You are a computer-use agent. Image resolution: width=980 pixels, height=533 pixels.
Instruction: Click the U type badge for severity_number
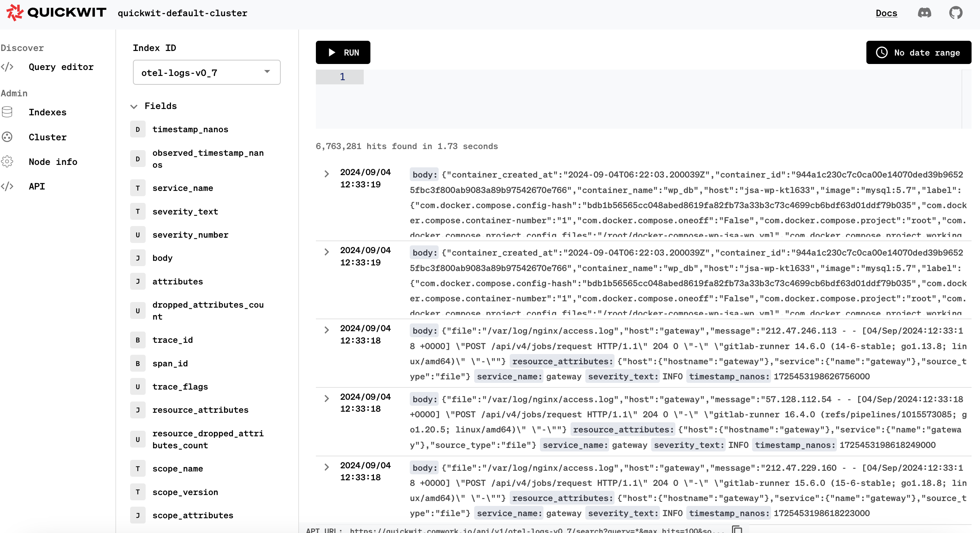(138, 235)
